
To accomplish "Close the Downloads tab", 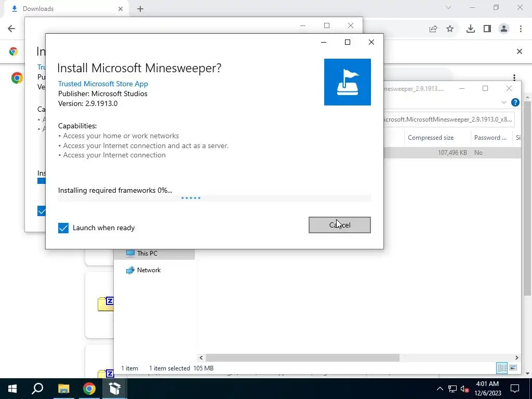I will click(121, 9).
